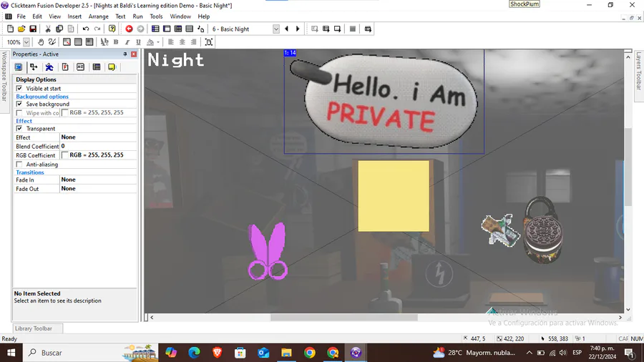Open the Edit menu
The image size is (644, 362).
point(37,16)
